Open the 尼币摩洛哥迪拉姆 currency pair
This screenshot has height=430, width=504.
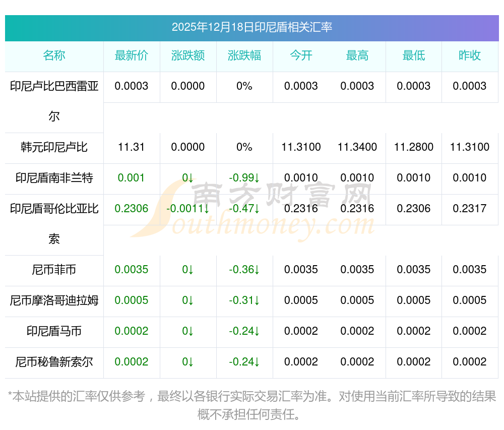(x=54, y=300)
